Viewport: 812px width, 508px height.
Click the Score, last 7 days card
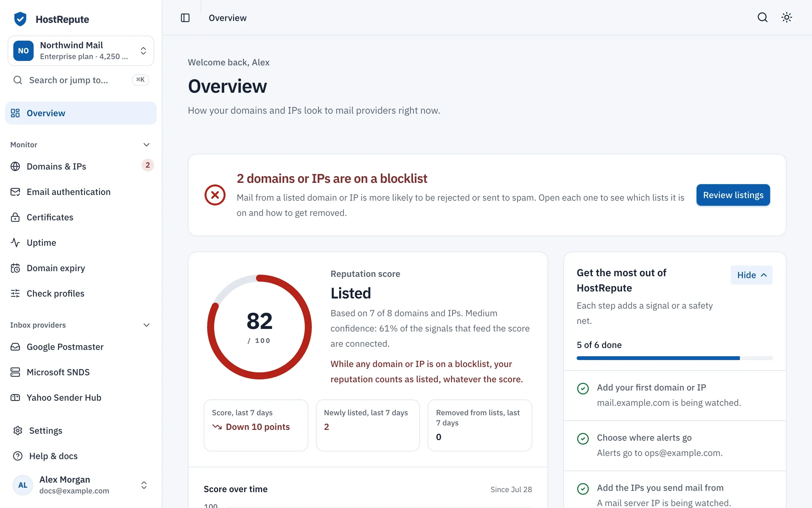tap(256, 425)
